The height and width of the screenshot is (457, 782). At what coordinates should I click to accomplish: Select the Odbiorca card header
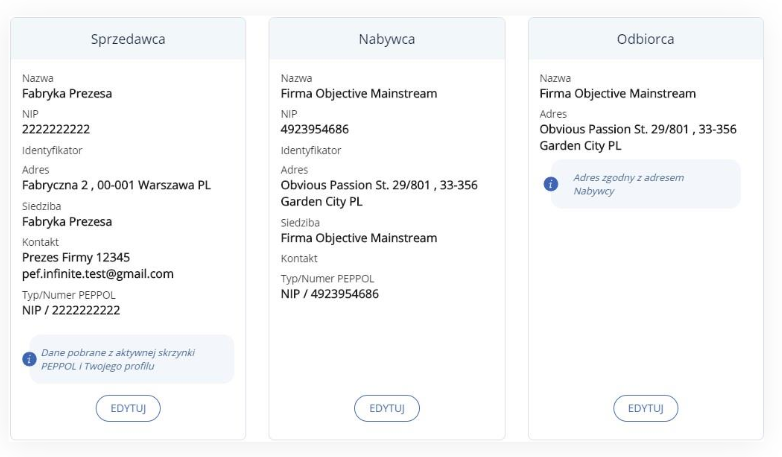click(x=646, y=39)
